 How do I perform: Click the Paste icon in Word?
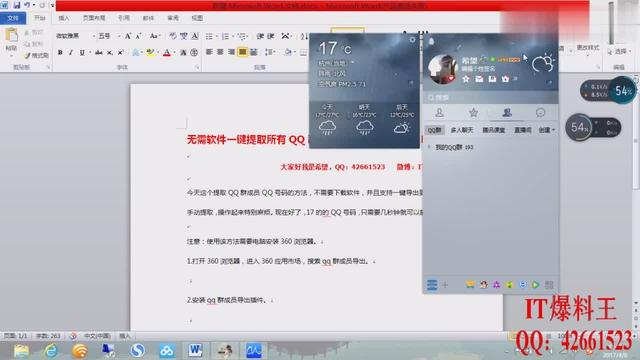[11, 36]
